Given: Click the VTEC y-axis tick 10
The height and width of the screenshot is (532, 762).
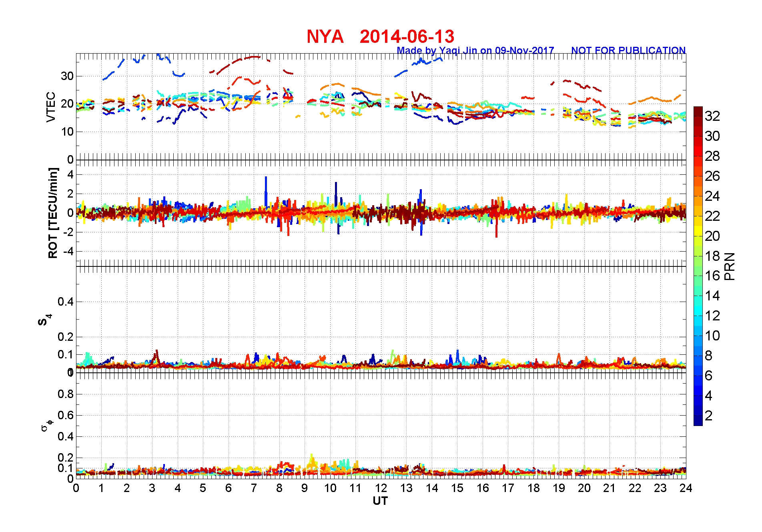Looking at the screenshot, I should (x=67, y=132).
